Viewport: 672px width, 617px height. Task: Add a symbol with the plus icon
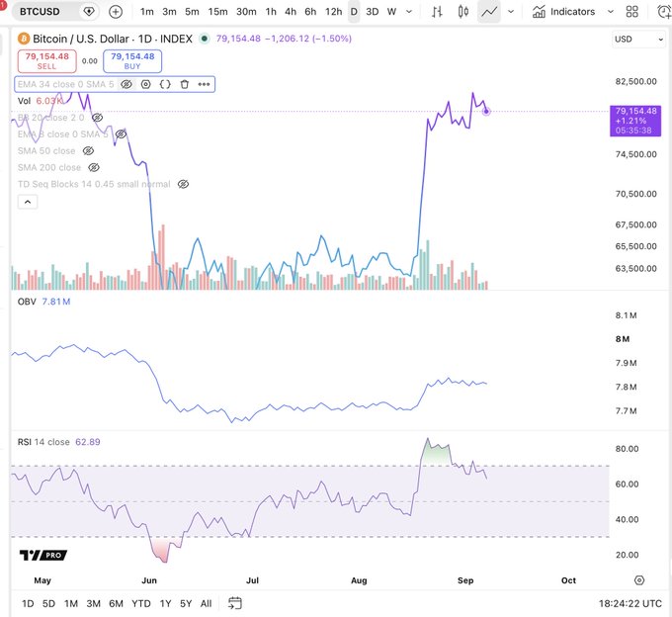coord(116,12)
